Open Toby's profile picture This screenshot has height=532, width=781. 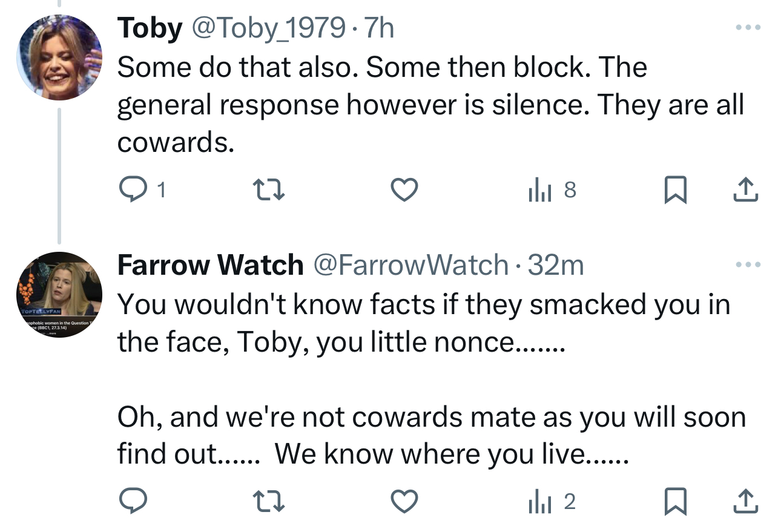pyautogui.click(x=59, y=58)
